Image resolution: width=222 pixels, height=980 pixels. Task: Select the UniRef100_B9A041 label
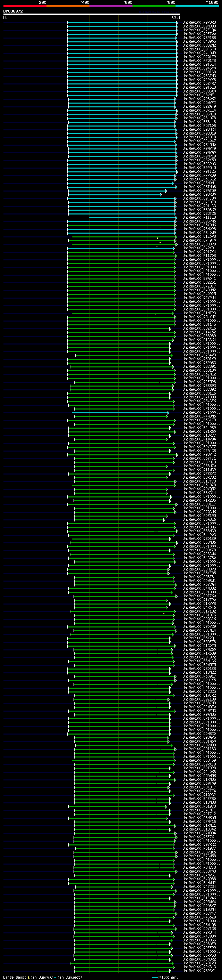point(199,278)
